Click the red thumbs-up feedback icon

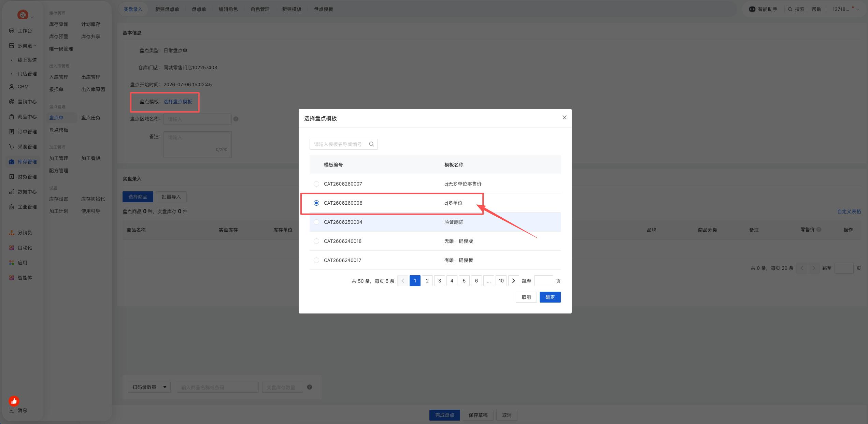14,401
